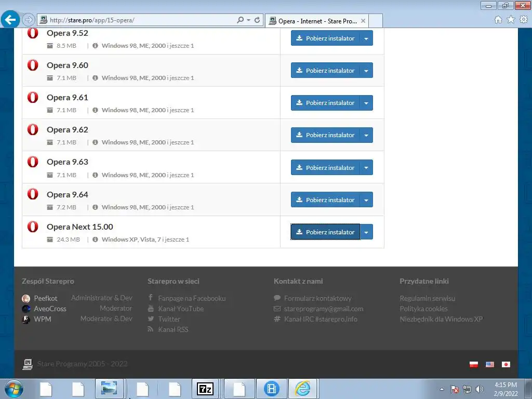532x399 pixels.
Task: Switch site language to US flag
Action: point(489,364)
